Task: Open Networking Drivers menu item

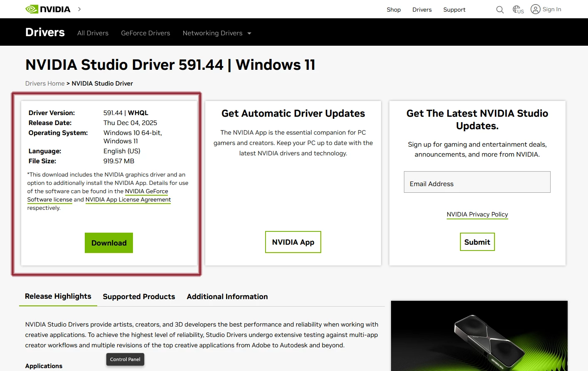Action: click(x=212, y=33)
